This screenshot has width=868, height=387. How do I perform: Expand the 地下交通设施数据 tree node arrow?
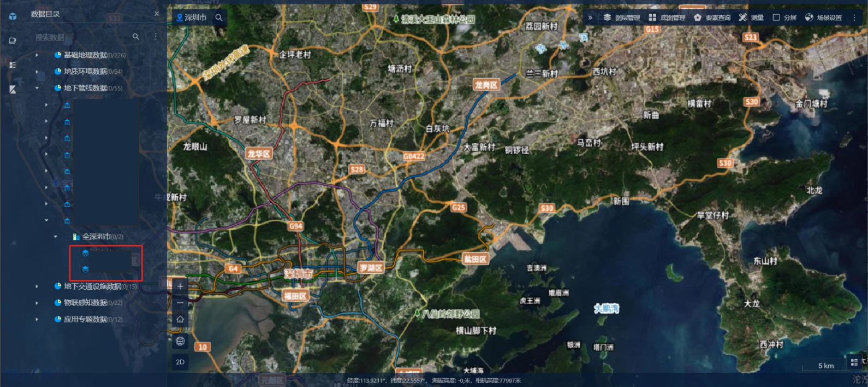tap(37, 286)
